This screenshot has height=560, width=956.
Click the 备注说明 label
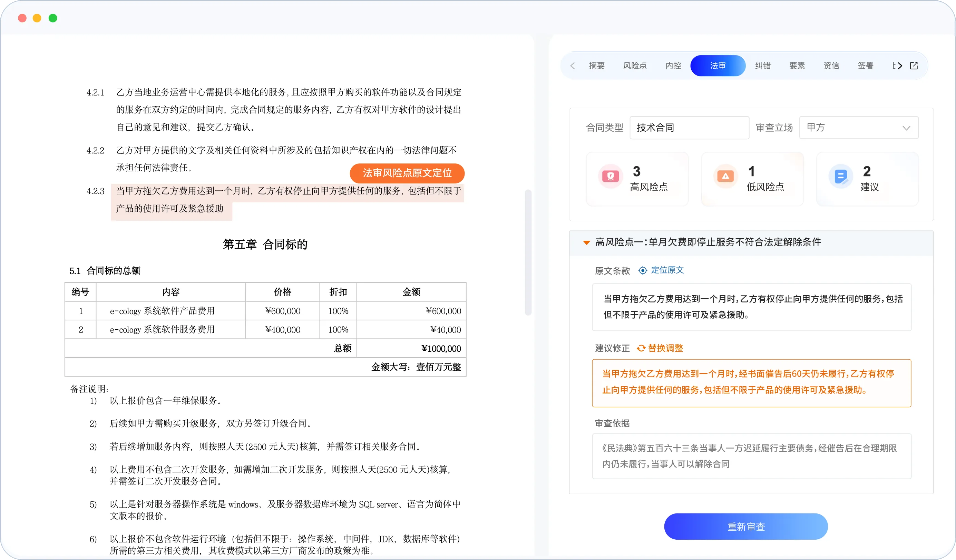(x=89, y=389)
